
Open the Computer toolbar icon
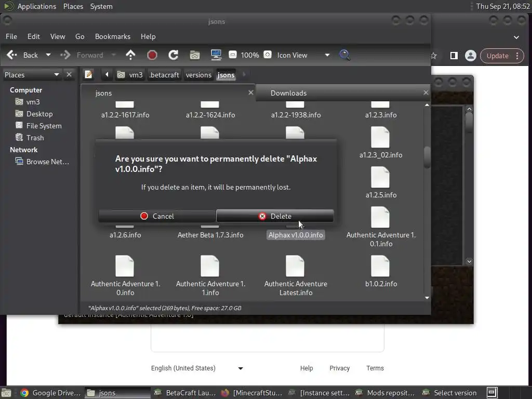coord(216,55)
